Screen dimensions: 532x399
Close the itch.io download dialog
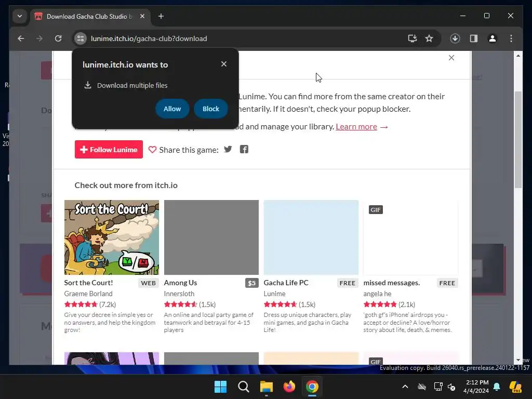point(451,58)
